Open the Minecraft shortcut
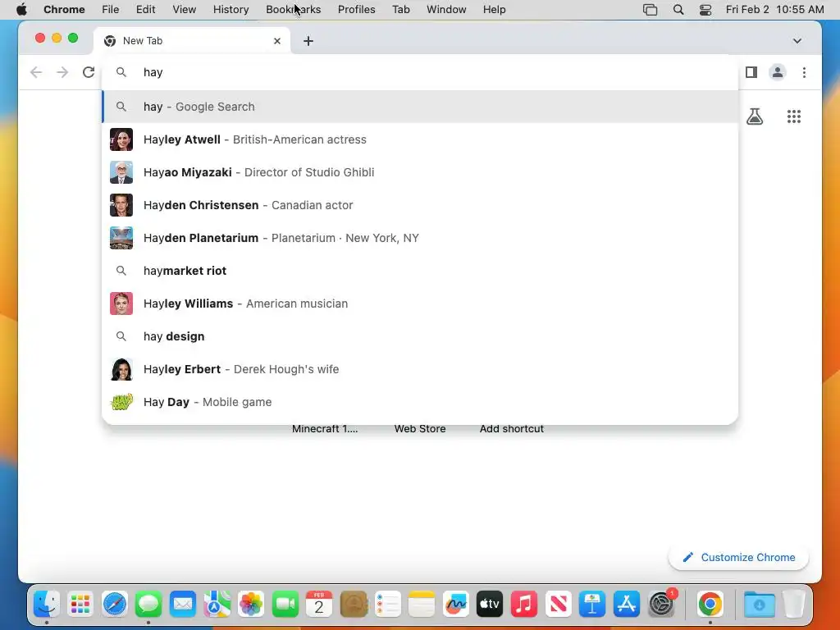This screenshot has width=840, height=630. 325,428
